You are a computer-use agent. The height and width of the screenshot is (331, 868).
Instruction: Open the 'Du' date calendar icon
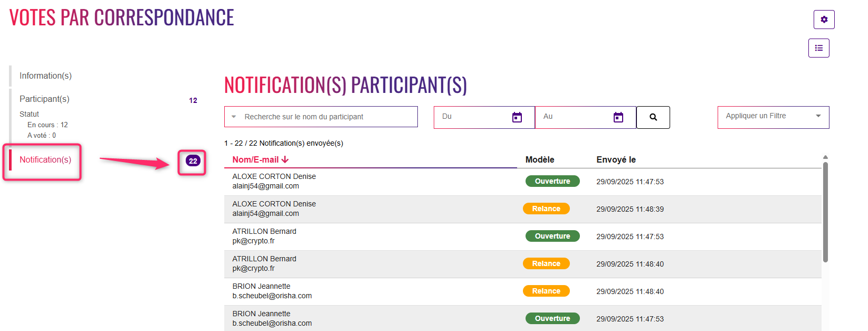coord(517,117)
